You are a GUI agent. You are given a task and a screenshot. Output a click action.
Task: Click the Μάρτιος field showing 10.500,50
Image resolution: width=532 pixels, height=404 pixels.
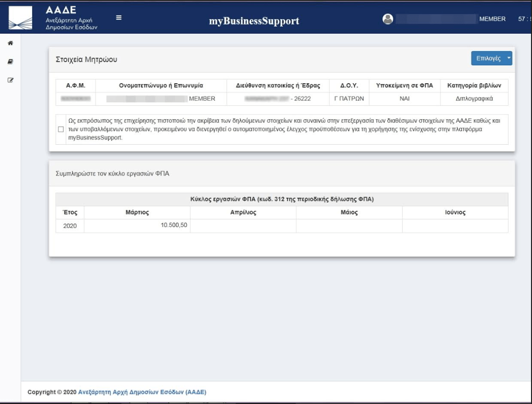point(137,226)
